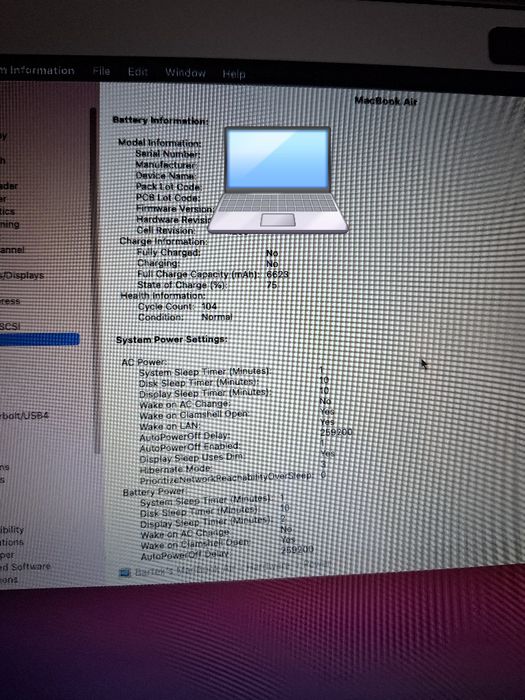Select the Graphics/Displays sidebar item
The height and width of the screenshot is (700, 525).
[22, 275]
